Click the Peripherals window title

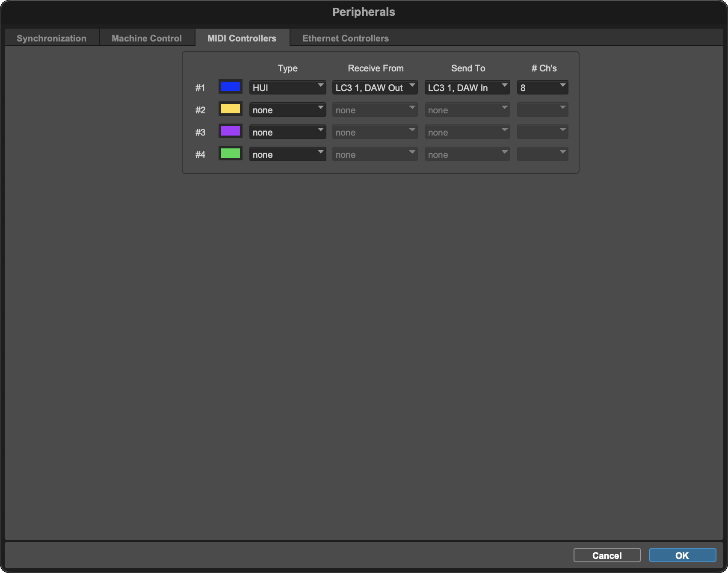coord(364,12)
